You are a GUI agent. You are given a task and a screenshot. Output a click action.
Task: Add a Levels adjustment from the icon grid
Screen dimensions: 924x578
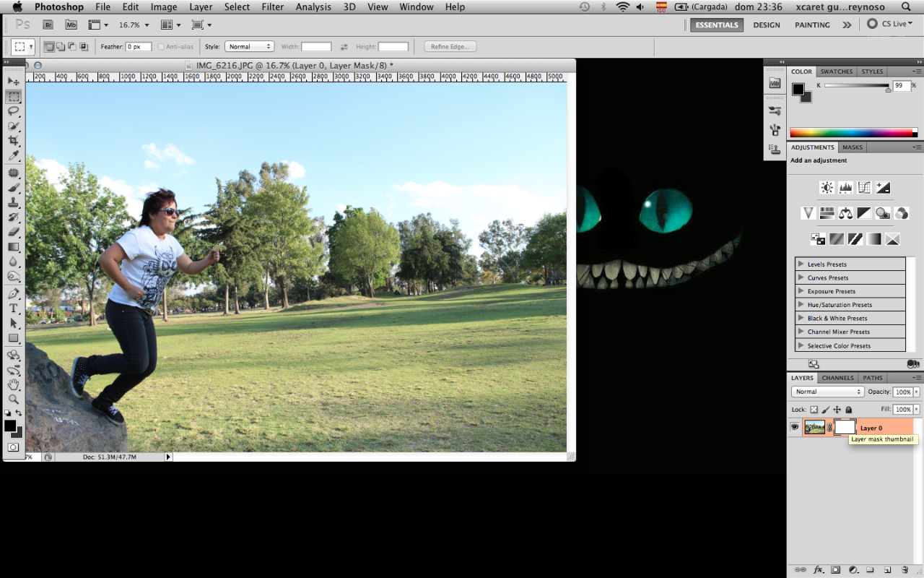(846, 188)
